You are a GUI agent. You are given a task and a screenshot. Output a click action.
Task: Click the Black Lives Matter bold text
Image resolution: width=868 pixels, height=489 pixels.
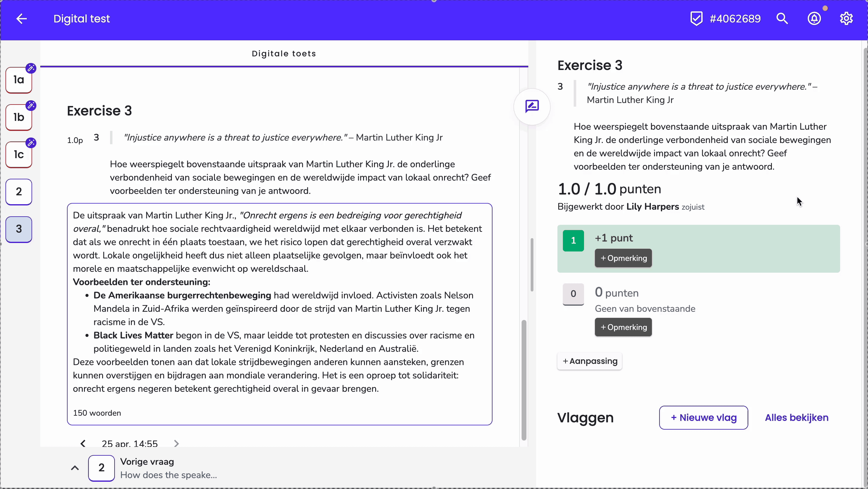coord(133,335)
